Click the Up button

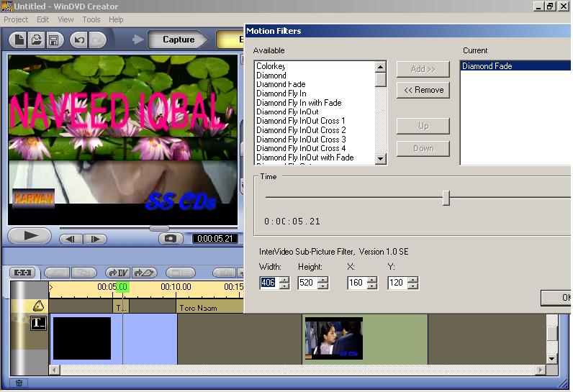[423, 126]
